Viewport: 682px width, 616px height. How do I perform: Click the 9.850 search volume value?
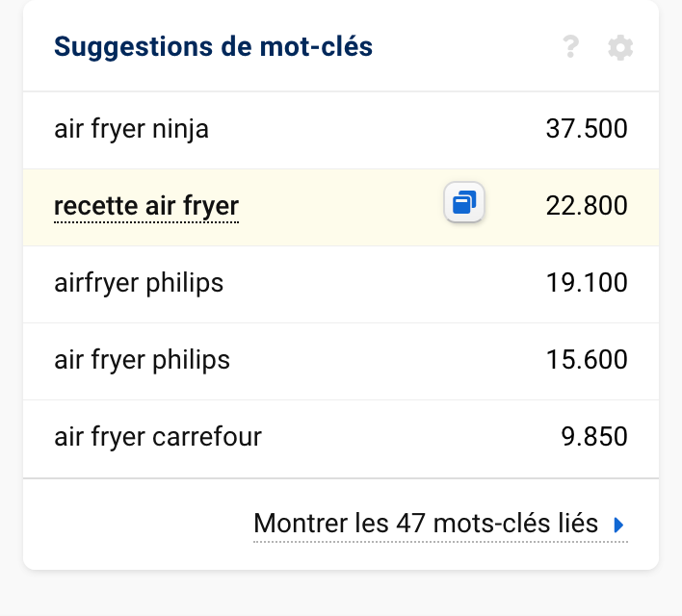[593, 437]
